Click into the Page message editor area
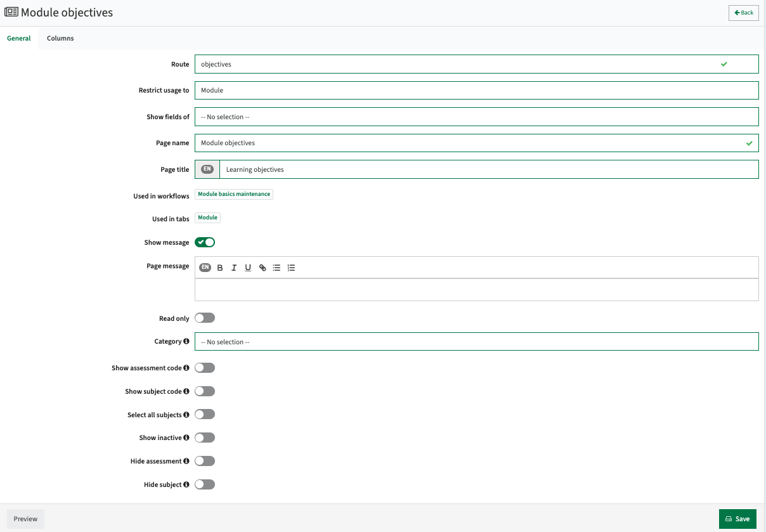The image size is (766, 532). coord(476,289)
